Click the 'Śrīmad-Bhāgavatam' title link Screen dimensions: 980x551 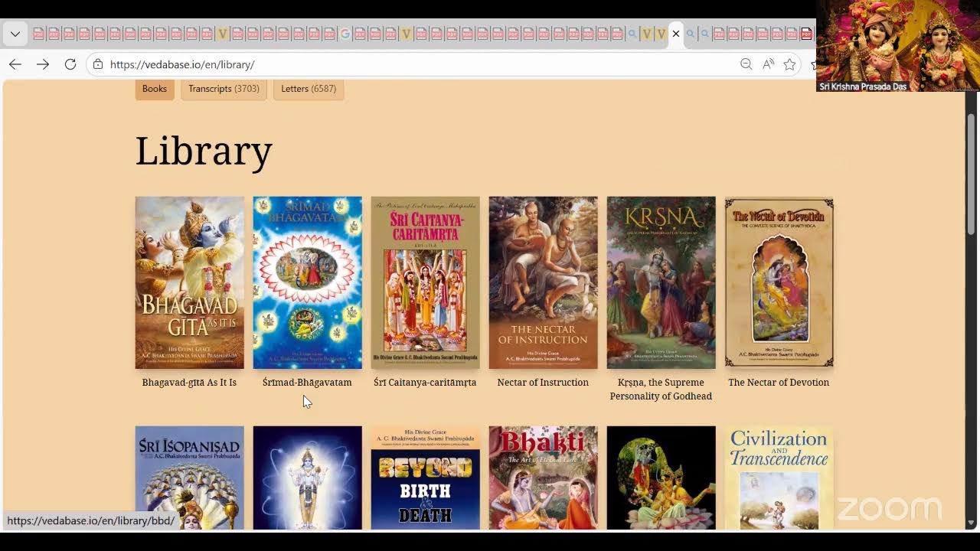tap(307, 383)
